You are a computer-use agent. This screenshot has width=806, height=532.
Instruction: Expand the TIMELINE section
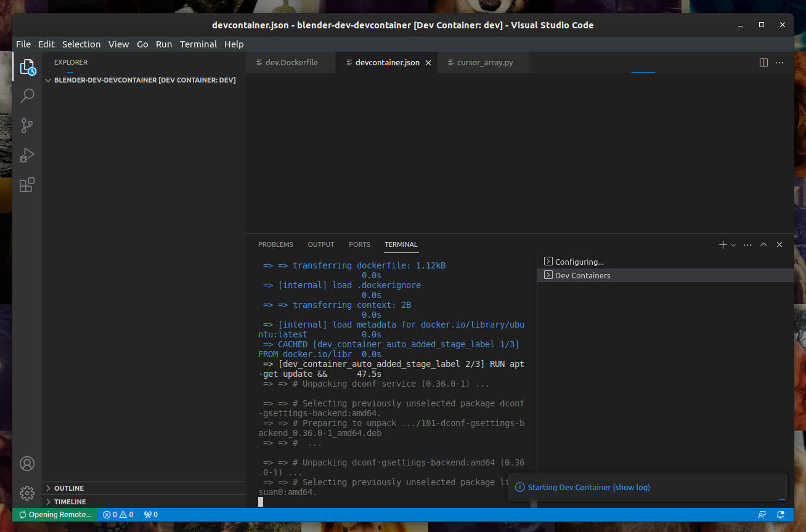[x=144, y=502]
